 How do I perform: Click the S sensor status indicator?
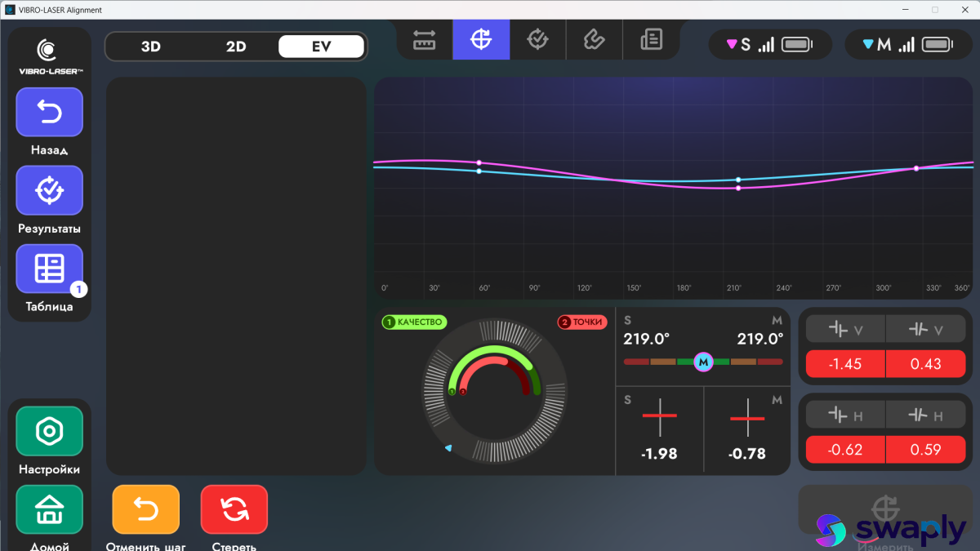click(x=769, y=45)
